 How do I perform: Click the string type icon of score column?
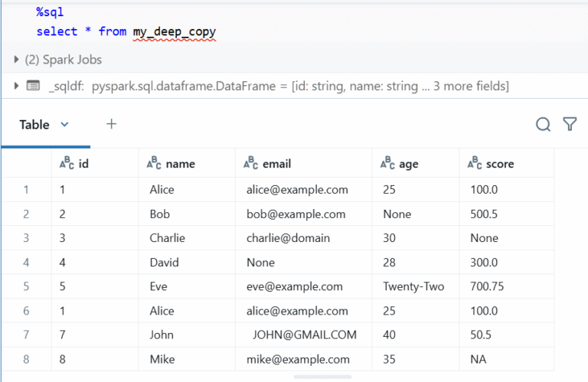[x=475, y=163]
